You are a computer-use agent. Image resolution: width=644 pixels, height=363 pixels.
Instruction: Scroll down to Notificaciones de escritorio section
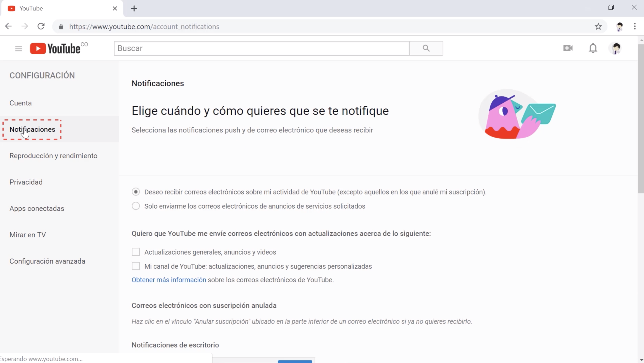click(x=175, y=345)
